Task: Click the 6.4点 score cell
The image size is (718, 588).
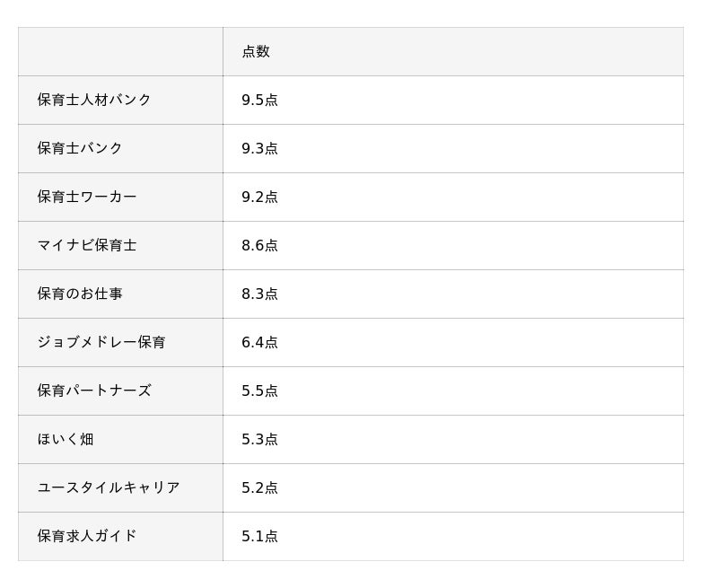Action: [259, 343]
